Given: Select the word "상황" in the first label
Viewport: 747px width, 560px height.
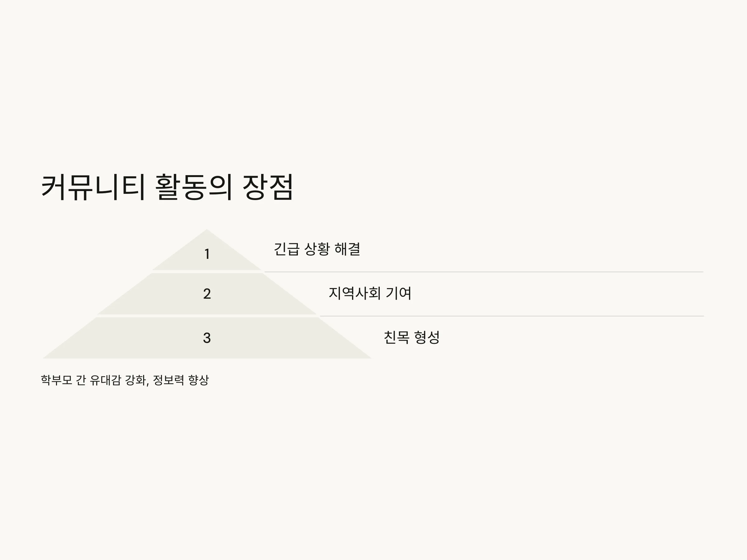Looking at the screenshot, I should pyautogui.click(x=317, y=249).
